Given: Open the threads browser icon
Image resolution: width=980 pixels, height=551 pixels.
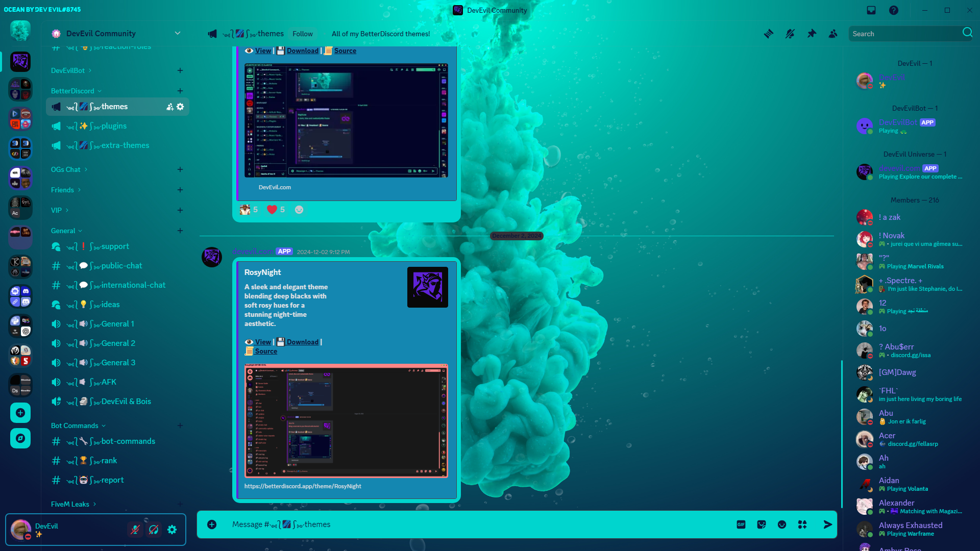Looking at the screenshot, I should [x=768, y=33].
